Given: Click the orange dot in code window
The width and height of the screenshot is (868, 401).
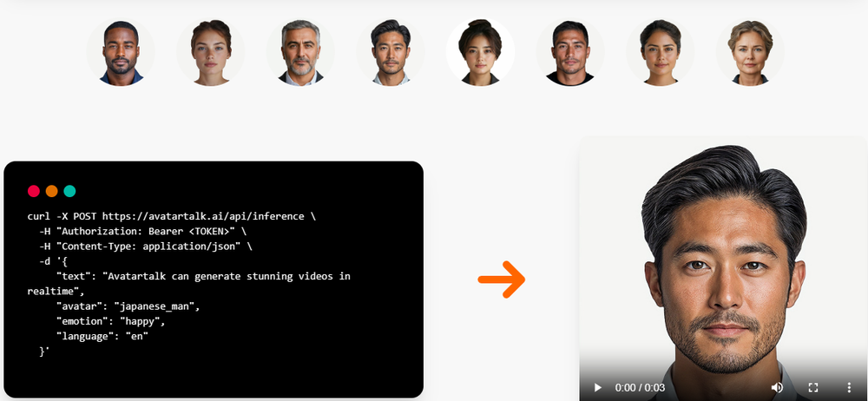Looking at the screenshot, I should click(x=51, y=191).
